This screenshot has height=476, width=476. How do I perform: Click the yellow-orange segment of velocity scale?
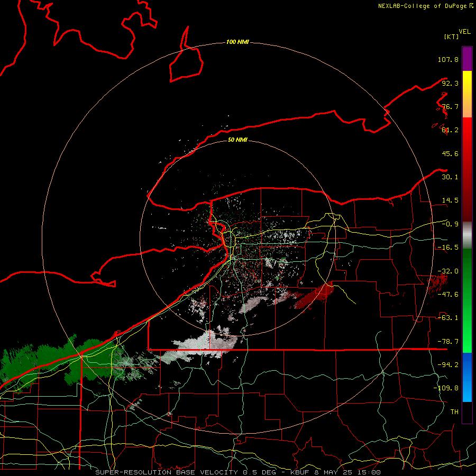click(x=467, y=94)
